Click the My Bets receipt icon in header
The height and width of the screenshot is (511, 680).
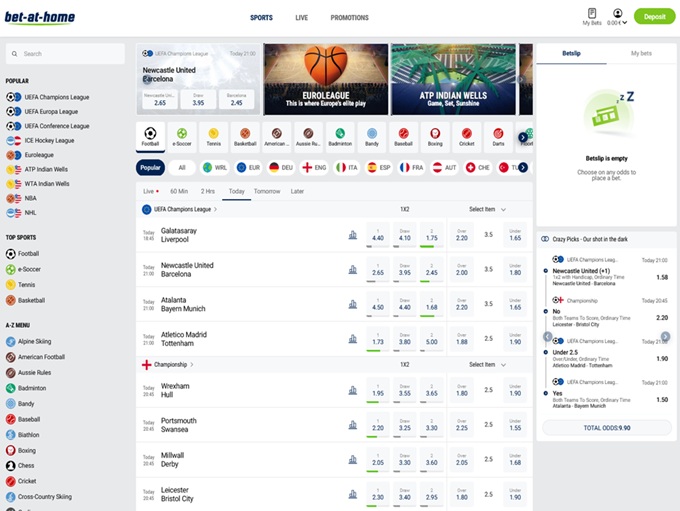click(x=591, y=14)
